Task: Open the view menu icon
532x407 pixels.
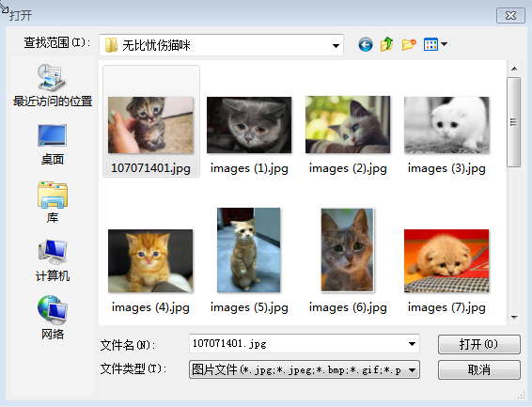Action: coord(435,44)
